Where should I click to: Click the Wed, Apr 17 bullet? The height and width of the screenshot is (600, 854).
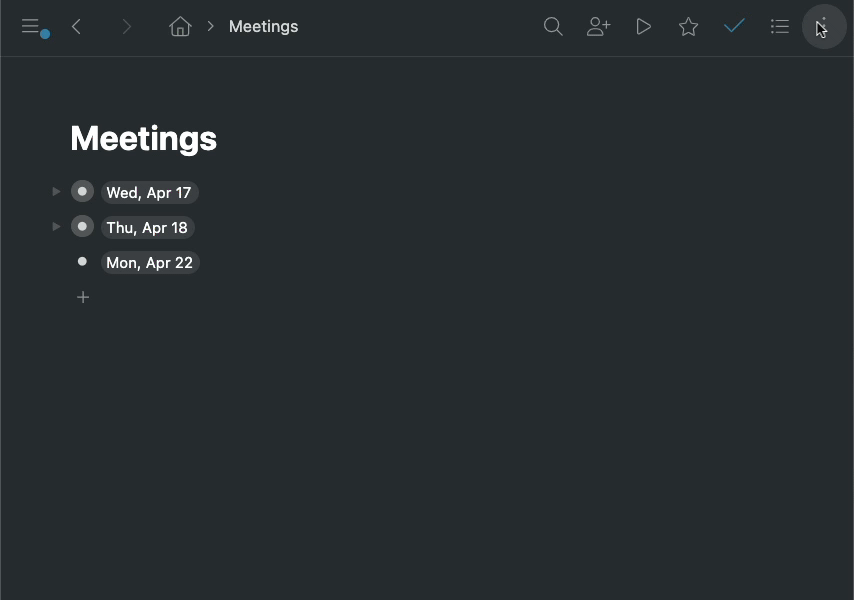82,192
